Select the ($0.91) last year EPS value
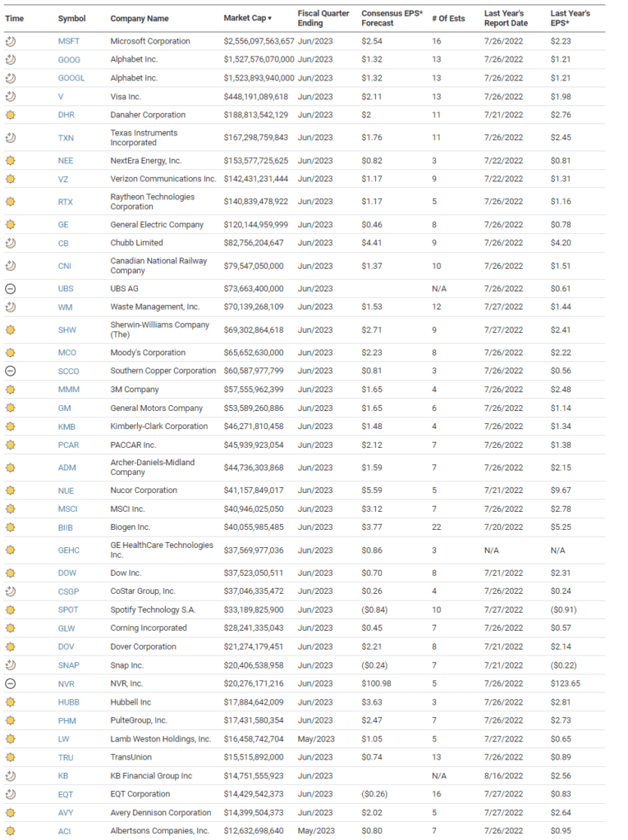 pos(564,609)
